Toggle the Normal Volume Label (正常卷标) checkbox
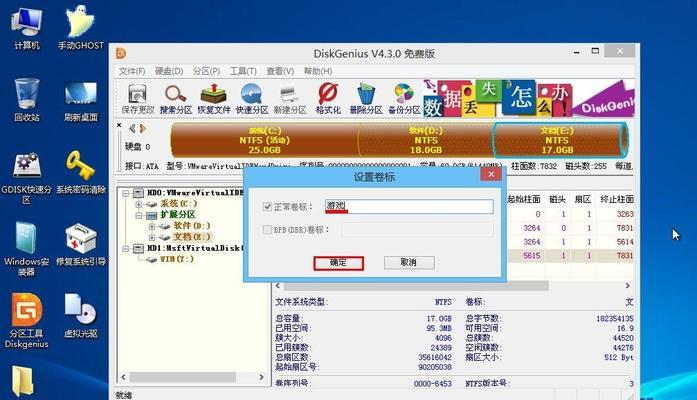 [x=267, y=207]
